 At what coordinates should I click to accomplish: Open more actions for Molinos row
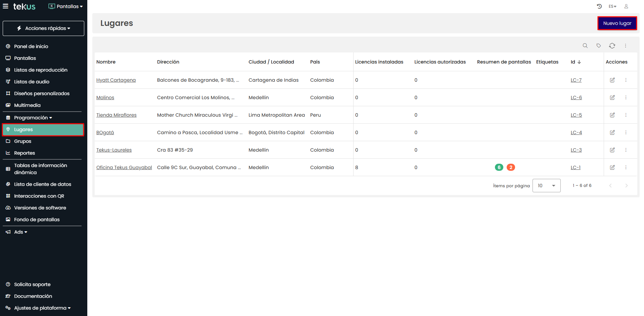[626, 97]
